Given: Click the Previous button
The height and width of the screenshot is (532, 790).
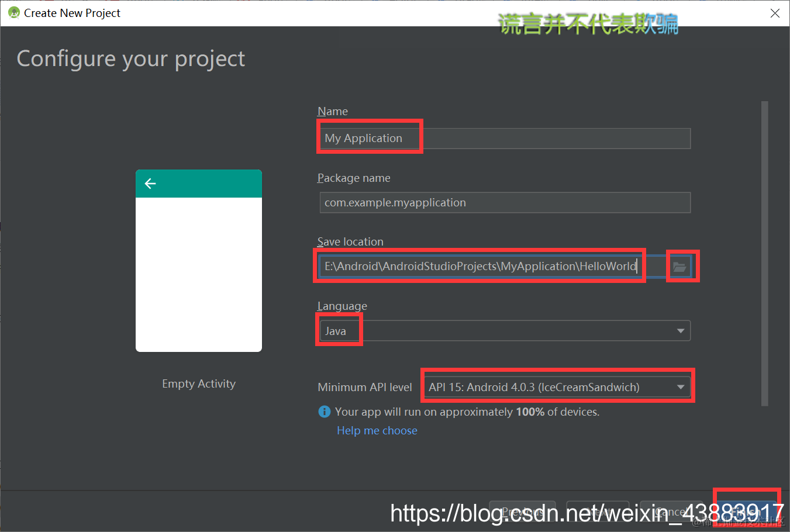Looking at the screenshot, I should tap(522, 513).
